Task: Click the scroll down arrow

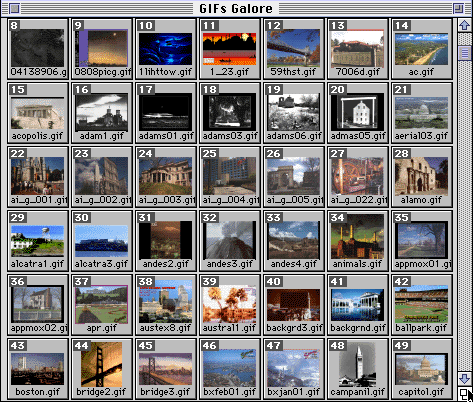Action: point(464,379)
